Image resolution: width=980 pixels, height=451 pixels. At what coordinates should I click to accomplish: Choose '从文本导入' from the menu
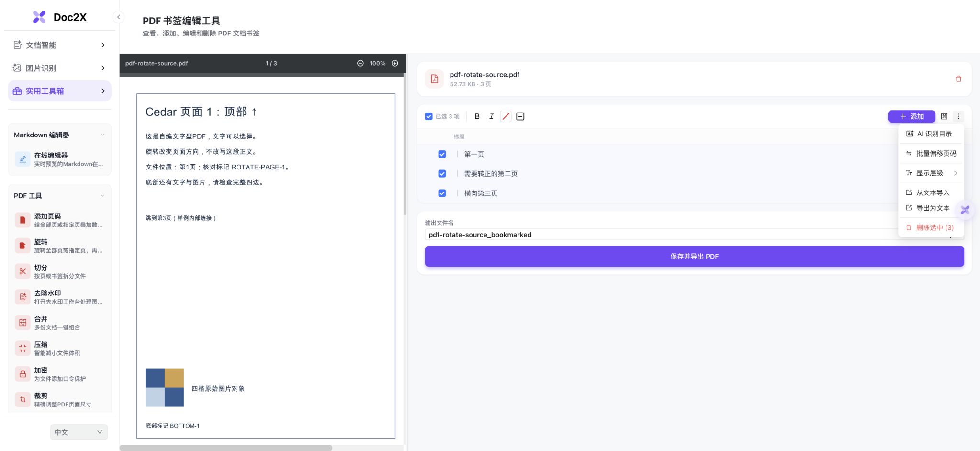pyautogui.click(x=931, y=193)
